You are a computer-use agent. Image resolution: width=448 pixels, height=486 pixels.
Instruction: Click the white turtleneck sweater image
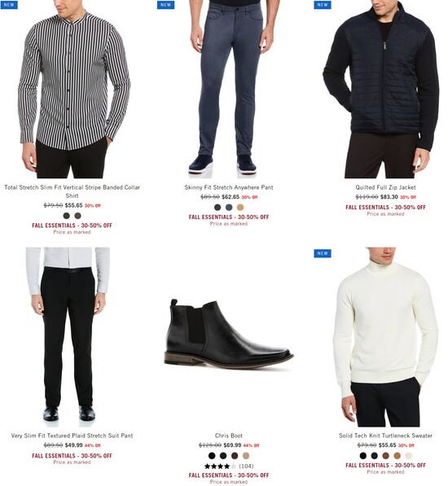tap(385, 337)
